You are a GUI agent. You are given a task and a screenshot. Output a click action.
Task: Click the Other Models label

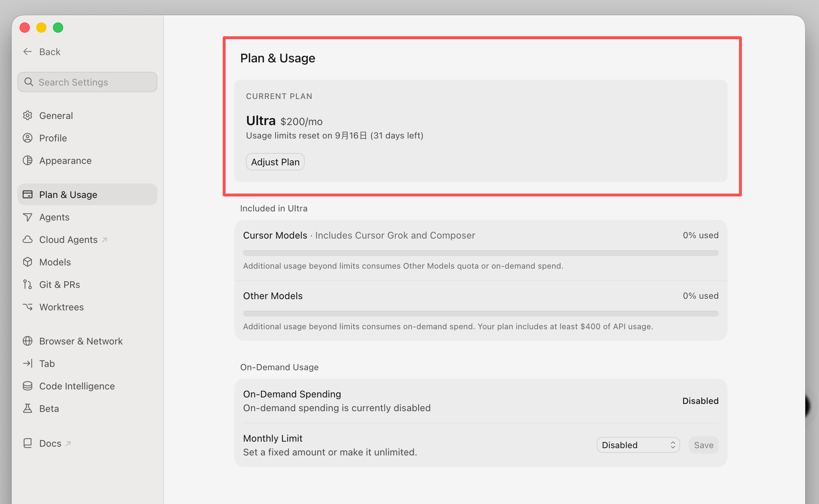273,296
